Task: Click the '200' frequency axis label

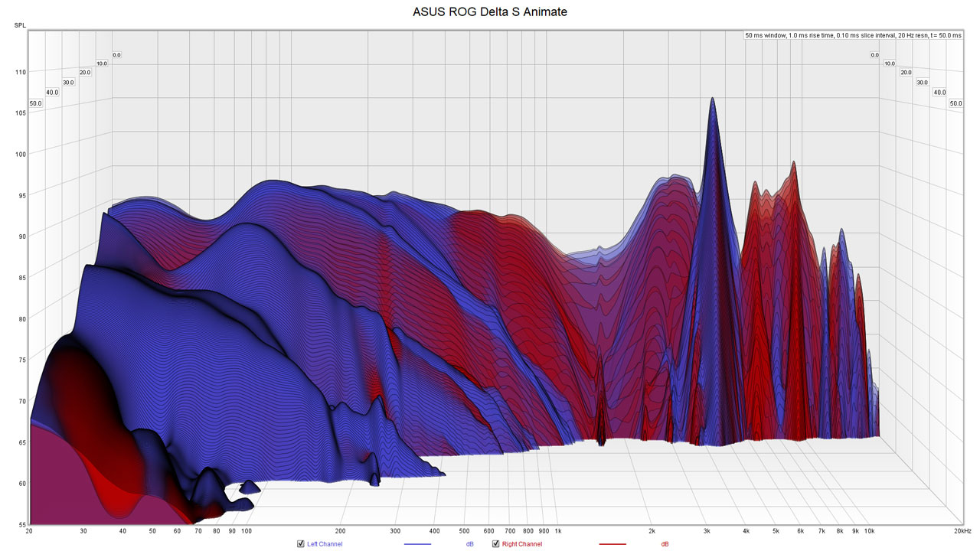Action: tap(340, 530)
